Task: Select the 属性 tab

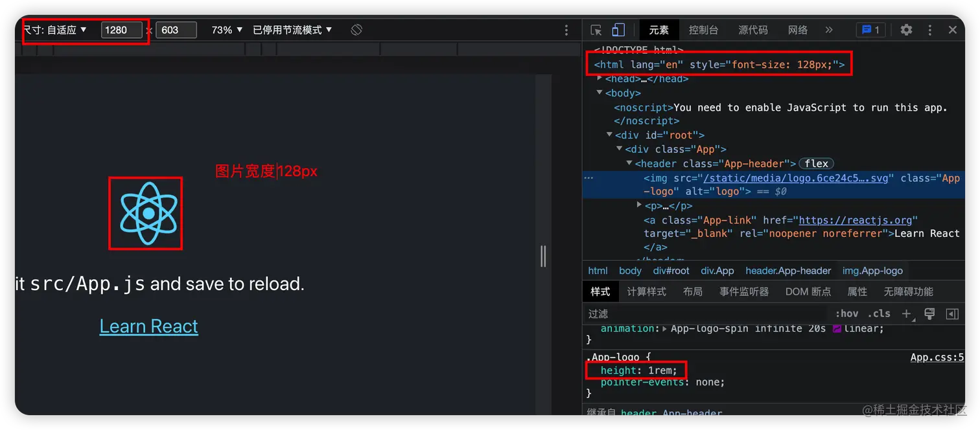Action: (x=857, y=291)
